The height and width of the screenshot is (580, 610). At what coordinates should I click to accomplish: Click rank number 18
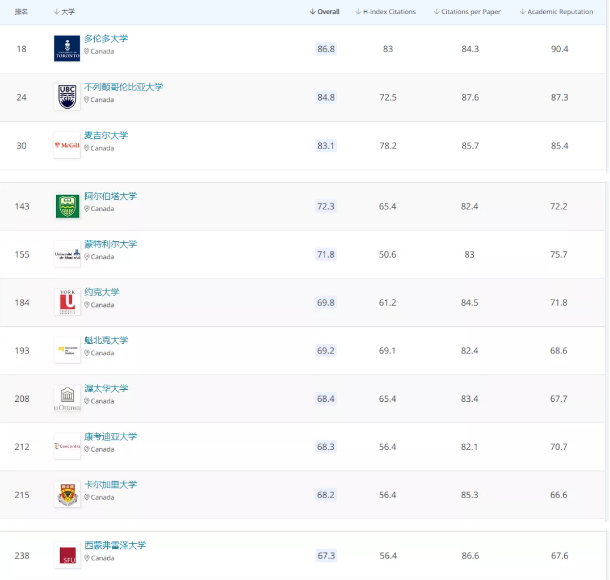pyautogui.click(x=21, y=49)
